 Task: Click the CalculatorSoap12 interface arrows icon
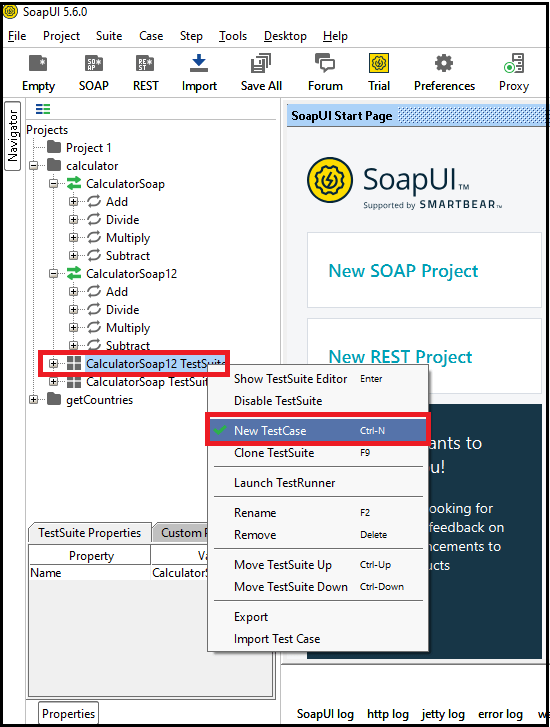pos(74,274)
